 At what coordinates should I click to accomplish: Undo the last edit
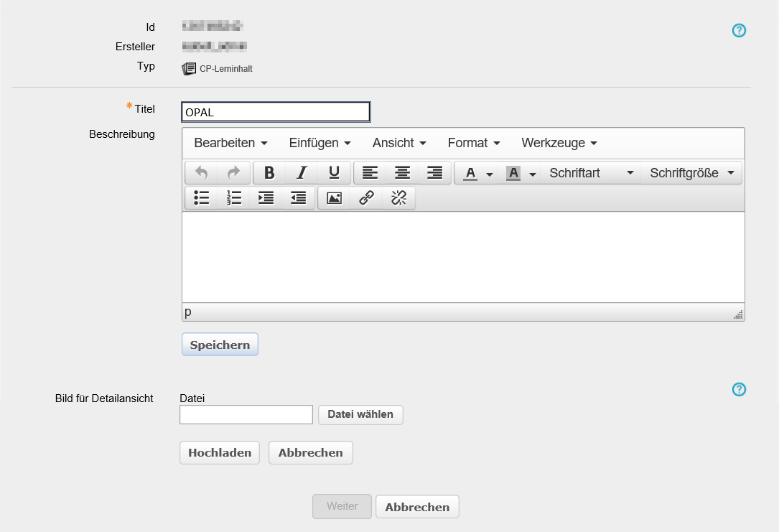202,173
